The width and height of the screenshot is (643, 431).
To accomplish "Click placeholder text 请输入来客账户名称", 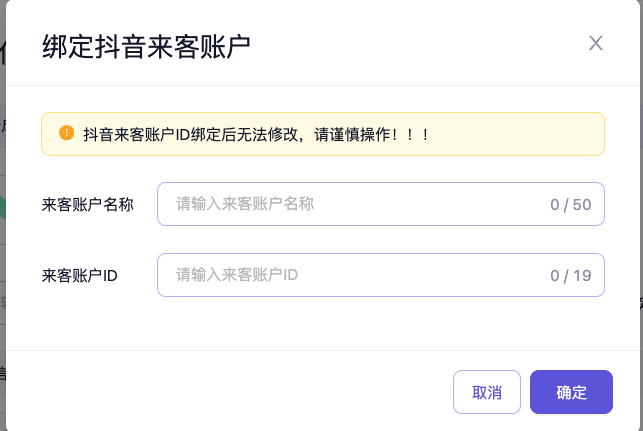I will click(245, 204).
